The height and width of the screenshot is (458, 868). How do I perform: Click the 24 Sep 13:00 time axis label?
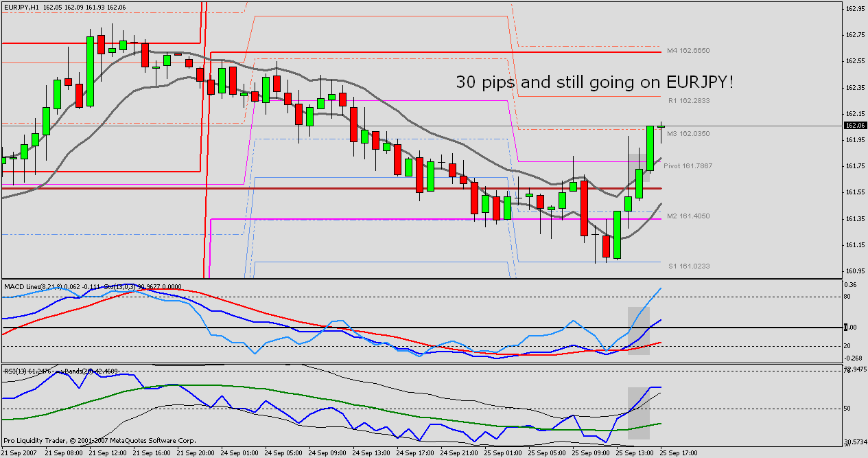point(371,453)
